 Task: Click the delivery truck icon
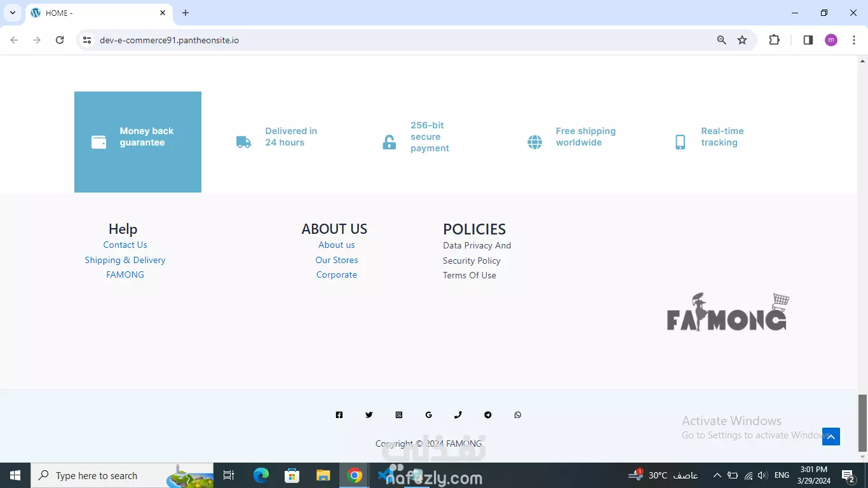click(244, 142)
